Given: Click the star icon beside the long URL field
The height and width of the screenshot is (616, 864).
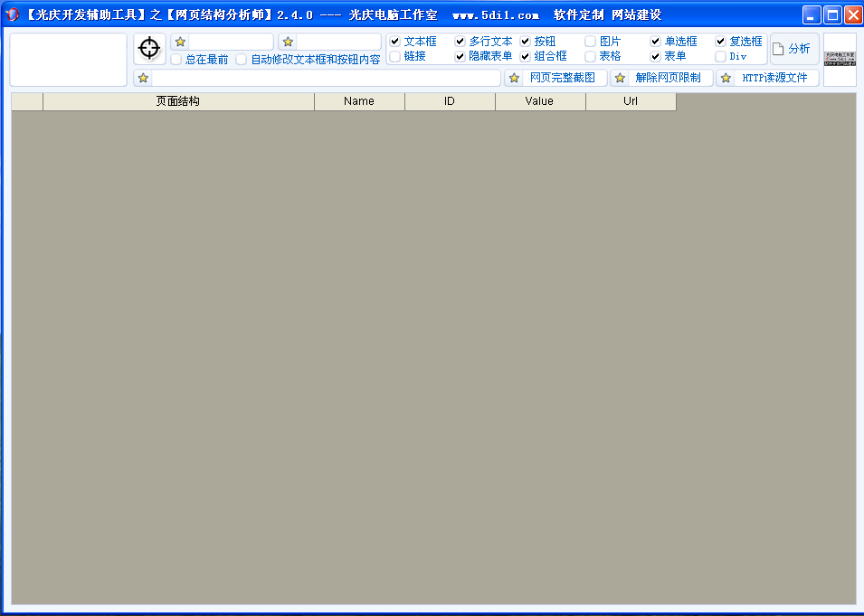Looking at the screenshot, I should click(143, 78).
